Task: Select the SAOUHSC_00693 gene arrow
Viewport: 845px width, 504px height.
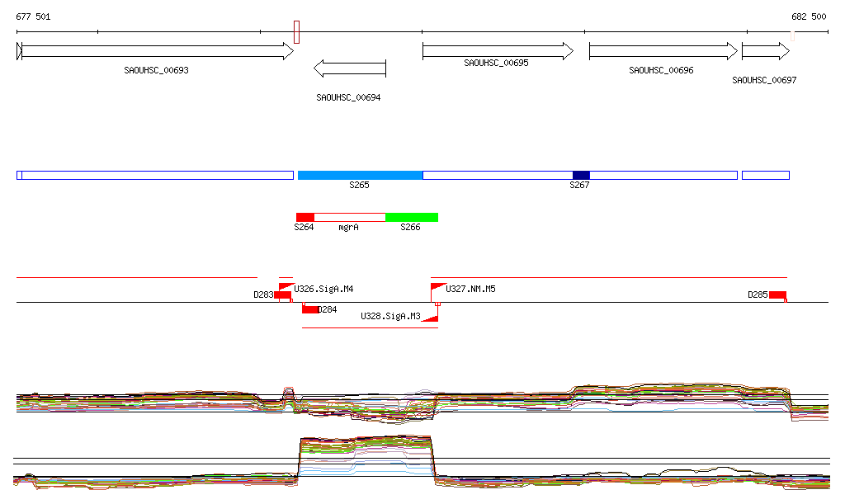Action: [x=157, y=52]
